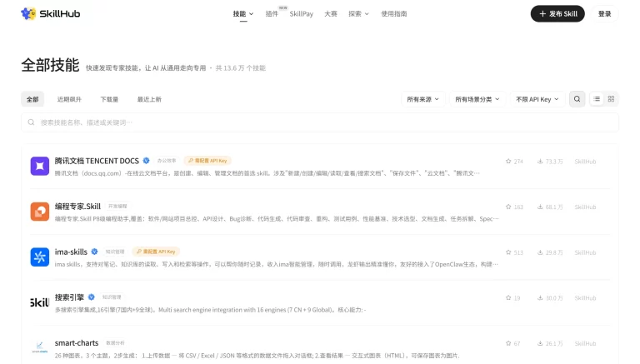Click SkillHub source label on Tencent Docs row
Screen dimensions: 640x364
point(585,162)
